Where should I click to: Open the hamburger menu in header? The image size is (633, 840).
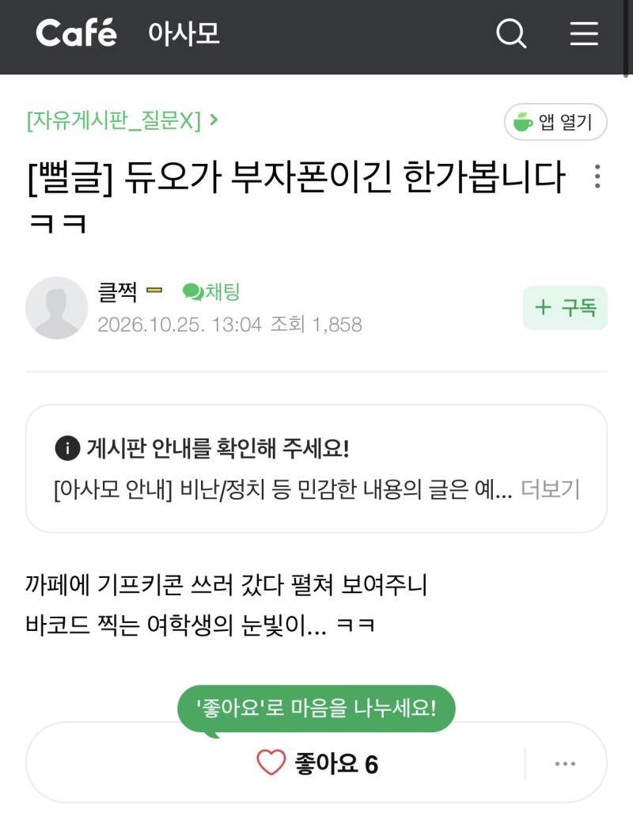(584, 33)
